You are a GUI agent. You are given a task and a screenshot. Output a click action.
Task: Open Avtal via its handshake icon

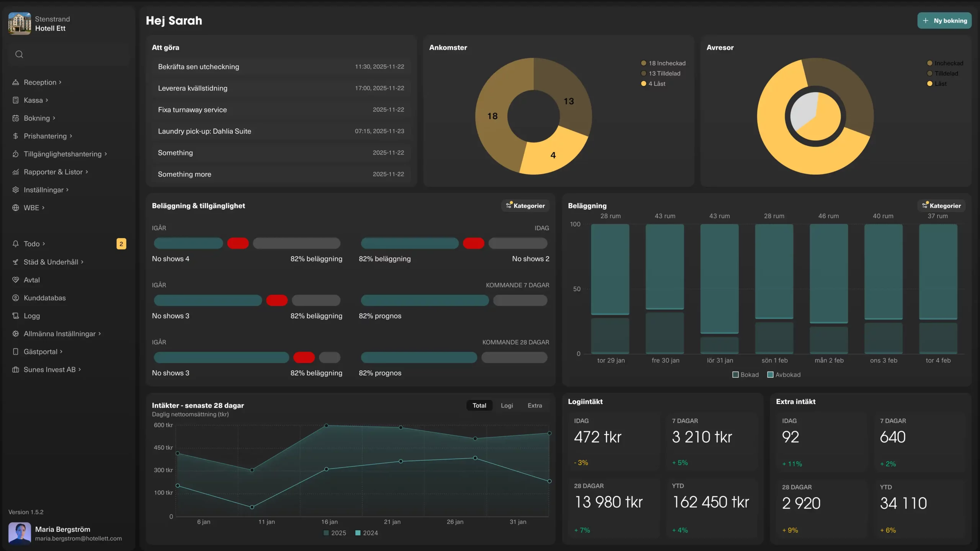coord(15,280)
